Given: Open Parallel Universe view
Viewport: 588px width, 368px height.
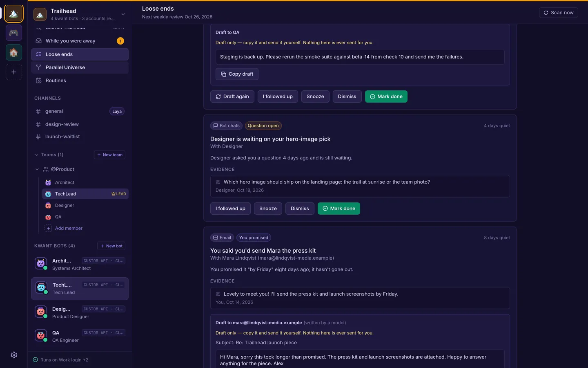Looking at the screenshot, I should (x=80, y=67).
